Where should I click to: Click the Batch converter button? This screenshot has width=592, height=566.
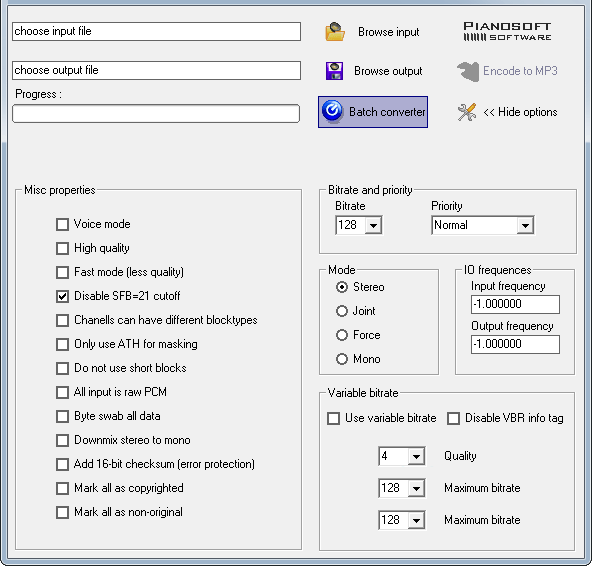[373, 112]
